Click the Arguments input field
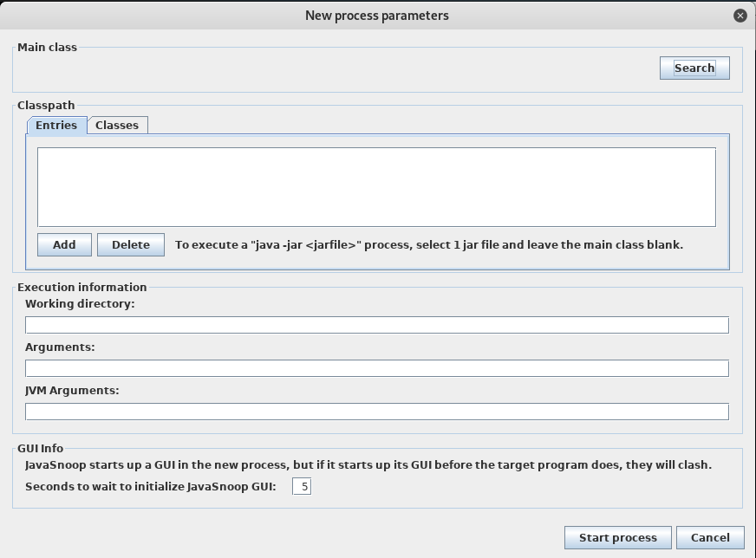The width and height of the screenshot is (756, 558). coord(376,368)
